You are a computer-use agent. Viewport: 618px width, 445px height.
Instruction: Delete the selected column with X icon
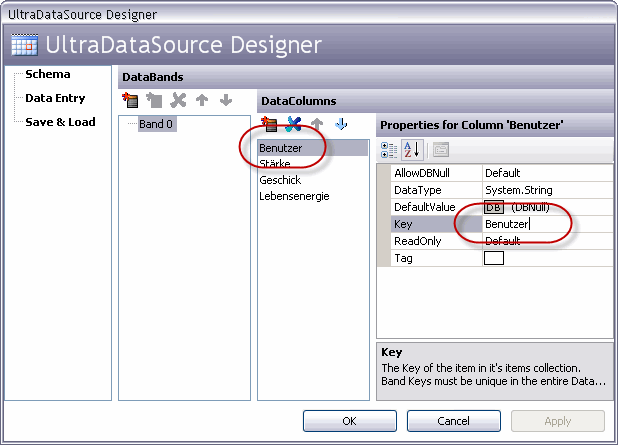pyautogui.click(x=293, y=124)
